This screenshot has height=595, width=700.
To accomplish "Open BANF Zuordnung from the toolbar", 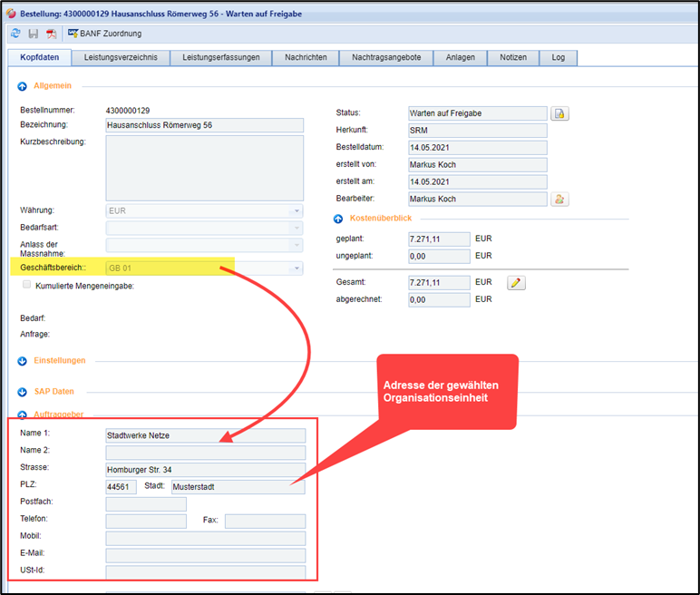I will pyautogui.click(x=103, y=34).
